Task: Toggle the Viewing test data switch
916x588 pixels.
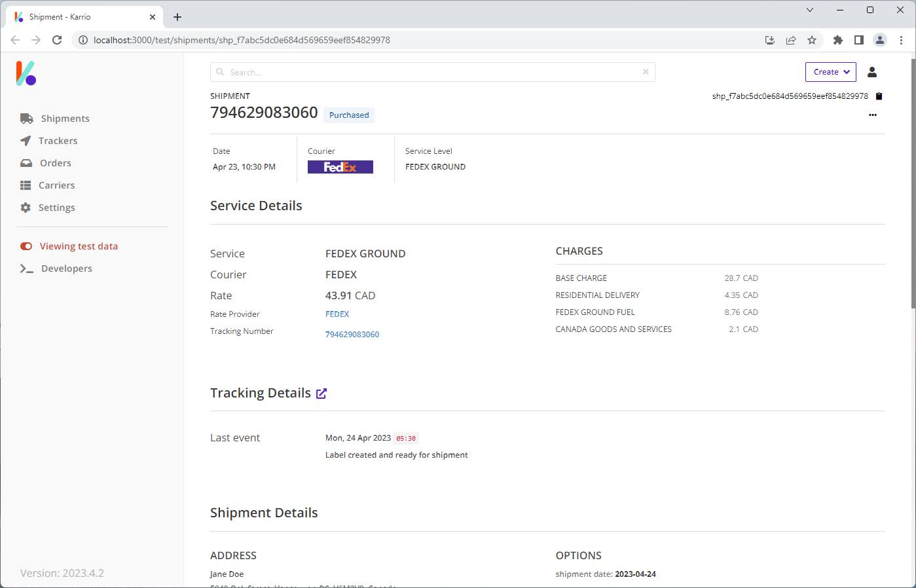Action: coord(26,246)
